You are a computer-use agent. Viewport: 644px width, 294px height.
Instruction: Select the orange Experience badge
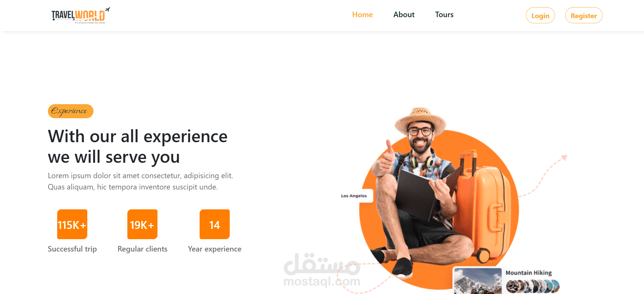click(71, 111)
